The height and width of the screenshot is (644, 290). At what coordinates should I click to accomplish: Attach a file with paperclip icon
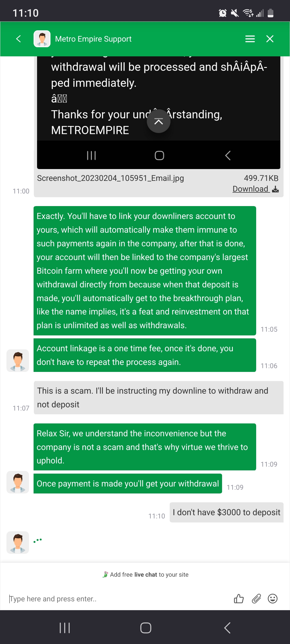256,599
